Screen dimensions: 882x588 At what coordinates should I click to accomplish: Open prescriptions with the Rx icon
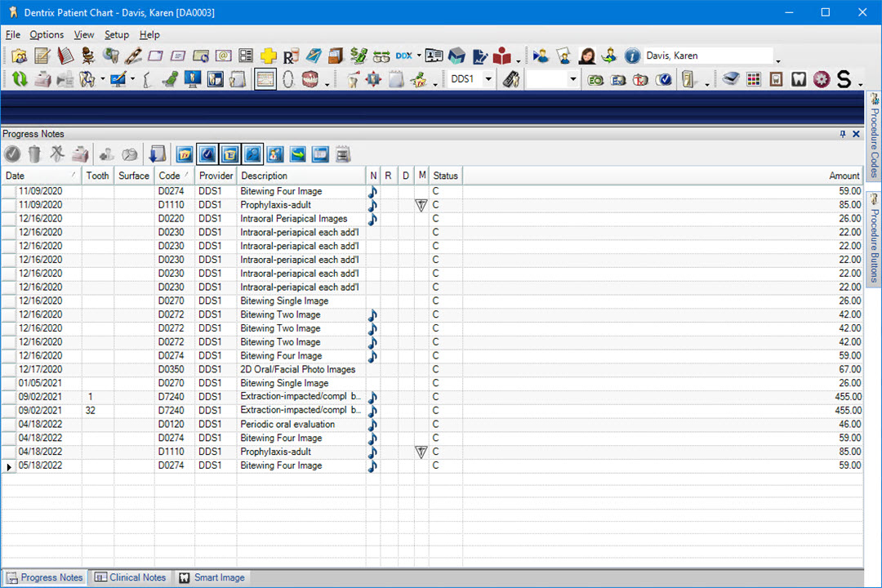pos(291,56)
